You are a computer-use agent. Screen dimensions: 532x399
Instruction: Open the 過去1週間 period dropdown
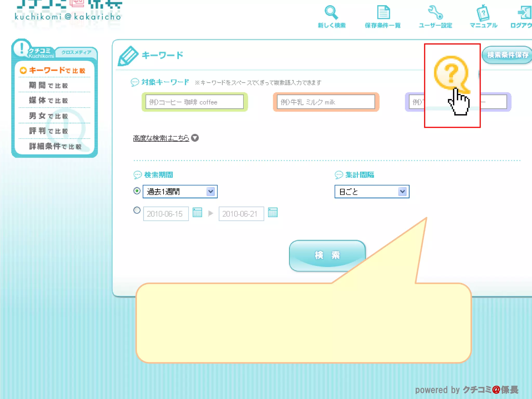coord(180,192)
